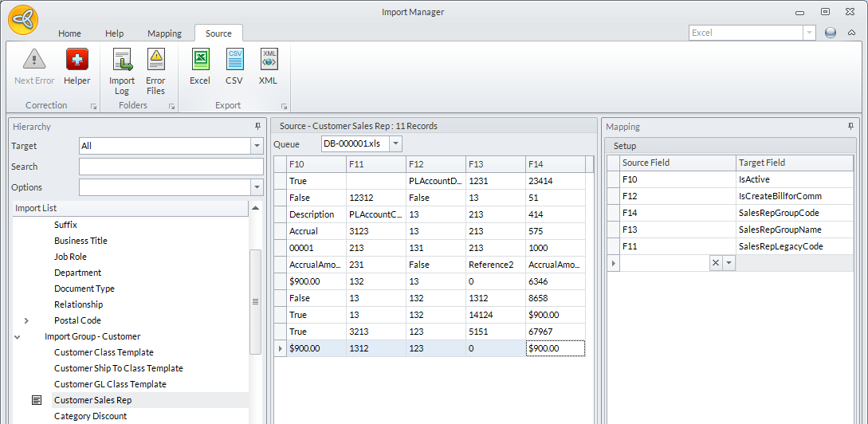The width and height of the screenshot is (868, 424).
Task: Open the Queue file dropdown
Action: [x=396, y=144]
